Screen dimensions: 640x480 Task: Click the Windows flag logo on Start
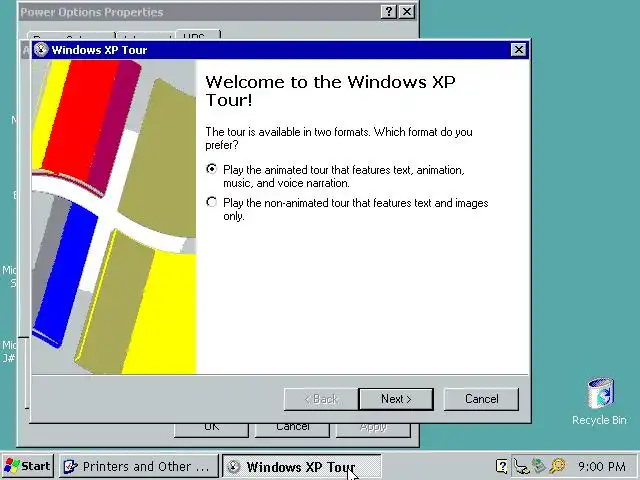pyautogui.click(x=12, y=466)
